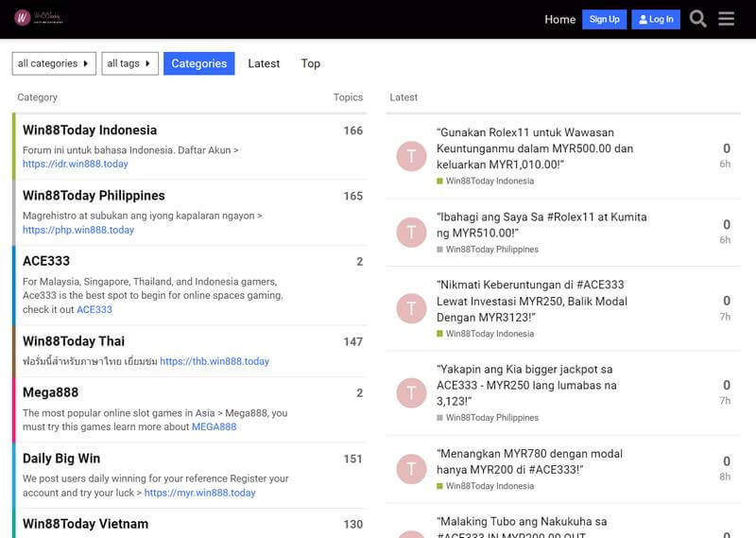Screen dimensions: 756x538
Task: Open topic Yakapin ang Kia bigger jackpot
Action: pyautogui.click(x=526, y=385)
